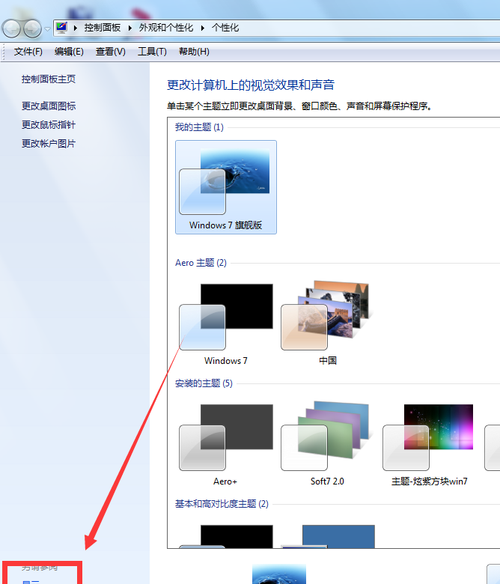The height and width of the screenshot is (584, 500).
Task: Expand arrow before 外观和个性化 in address bar
Action: coord(130,28)
